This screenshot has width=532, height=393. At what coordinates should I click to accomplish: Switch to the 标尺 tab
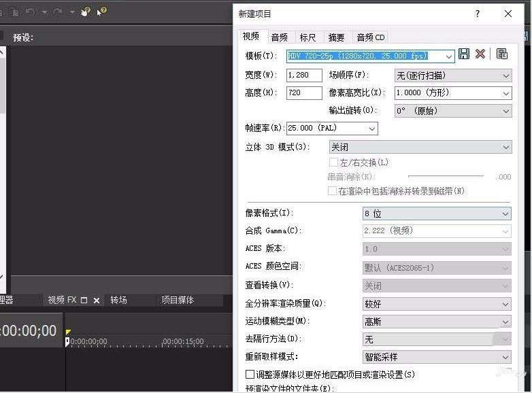pos(307,37)
